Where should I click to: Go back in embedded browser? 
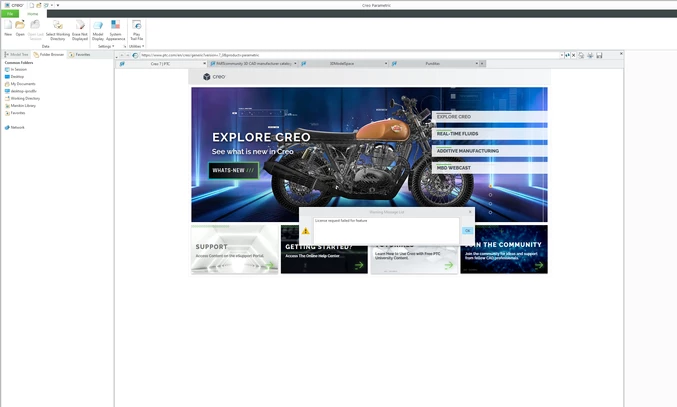pos(122,55)
